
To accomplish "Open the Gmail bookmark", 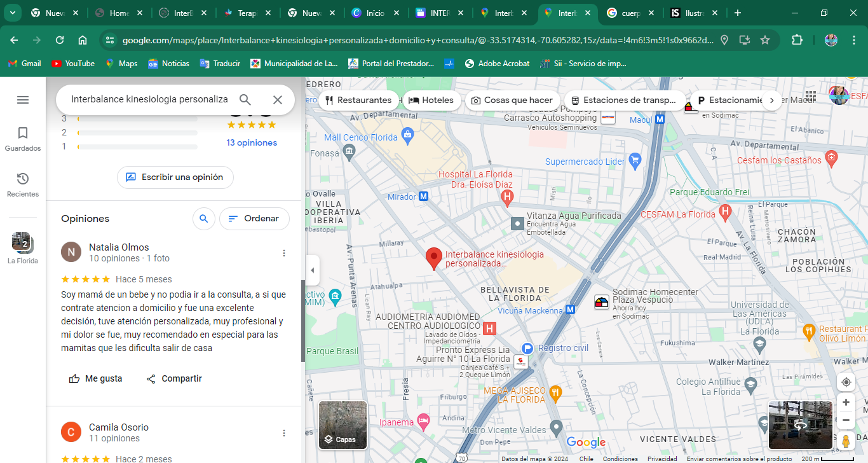I will point(25,64).
